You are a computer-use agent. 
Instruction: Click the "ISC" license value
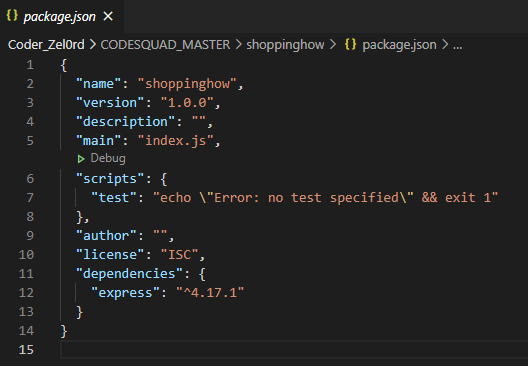tap(179, 254)
